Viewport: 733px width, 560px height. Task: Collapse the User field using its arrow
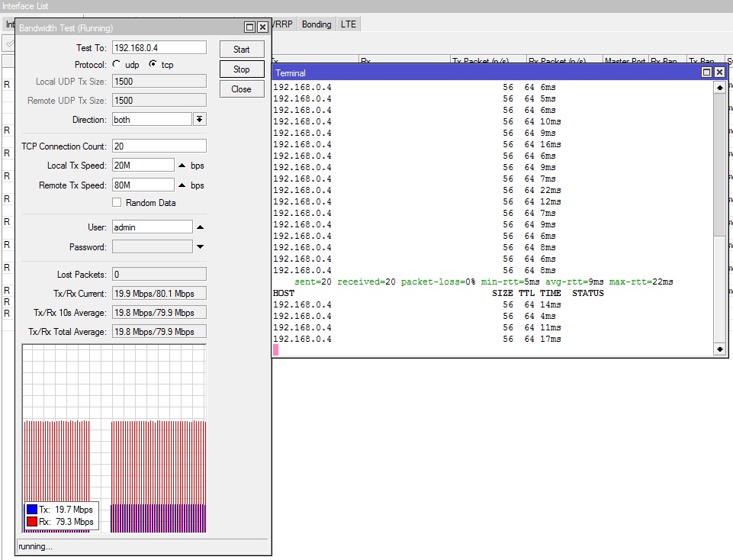pos(200,227)
